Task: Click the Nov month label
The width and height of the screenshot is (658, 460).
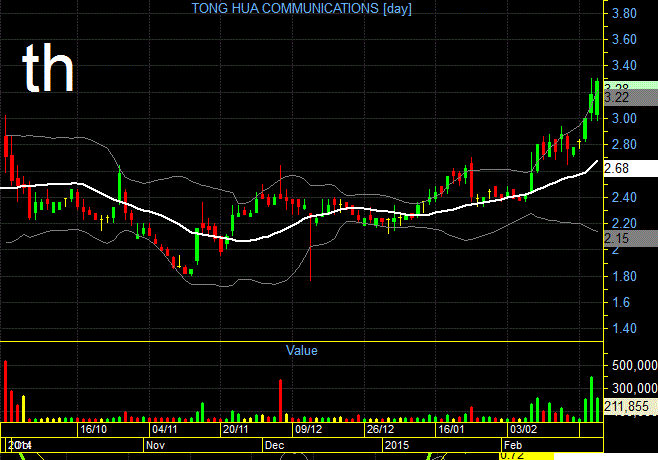Action: click(x=155, y=445)
